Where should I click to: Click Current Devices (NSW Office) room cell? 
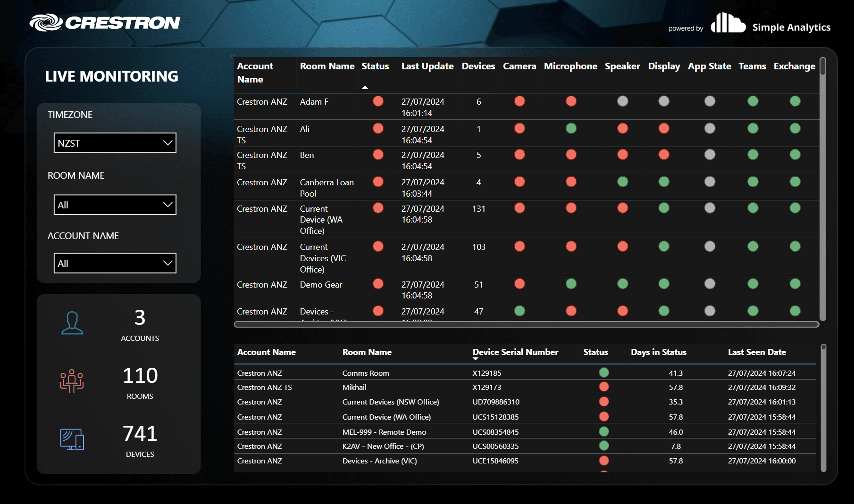[391, 402]
